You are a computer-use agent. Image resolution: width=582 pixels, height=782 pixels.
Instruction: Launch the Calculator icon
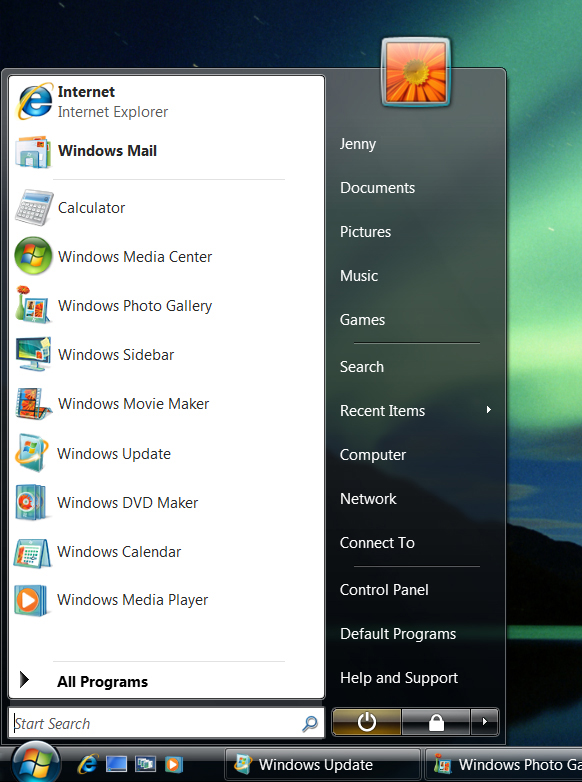(33, 207)
